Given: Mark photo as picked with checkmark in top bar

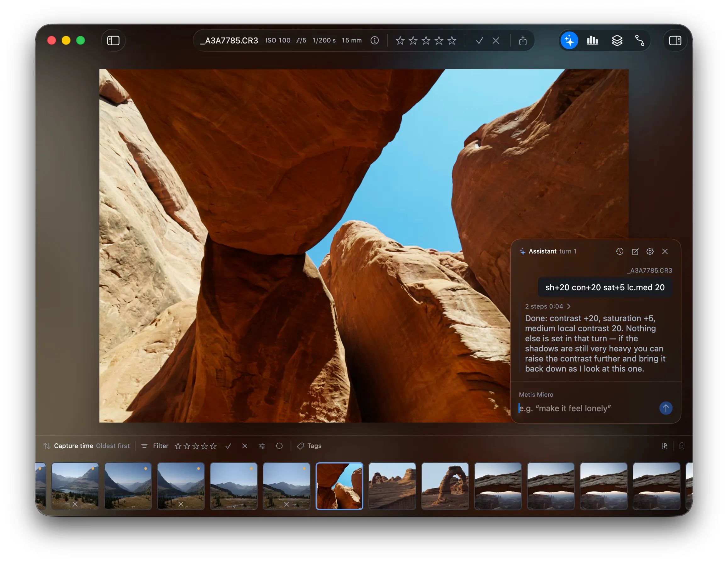Looking at the screenshot, I should [479, 41].
